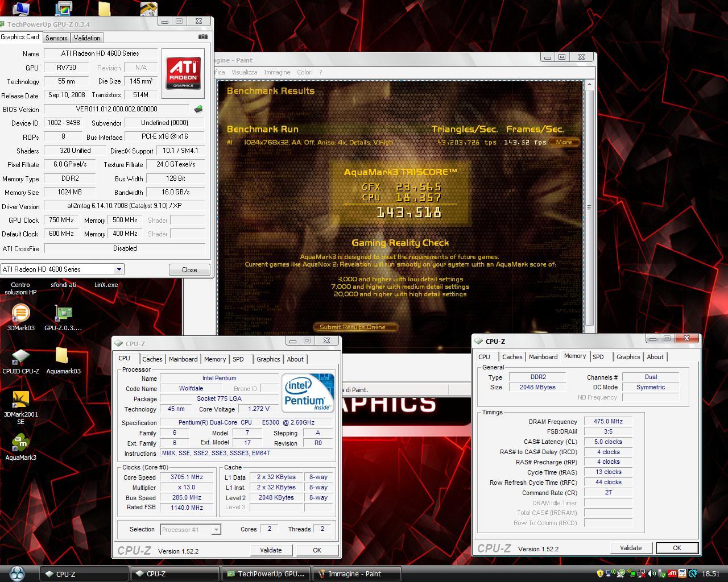Image resolution: width=728 pixels, height=582 pixels.
Task: Open the Visualizza menu in Paint
Action: (244, 72)
